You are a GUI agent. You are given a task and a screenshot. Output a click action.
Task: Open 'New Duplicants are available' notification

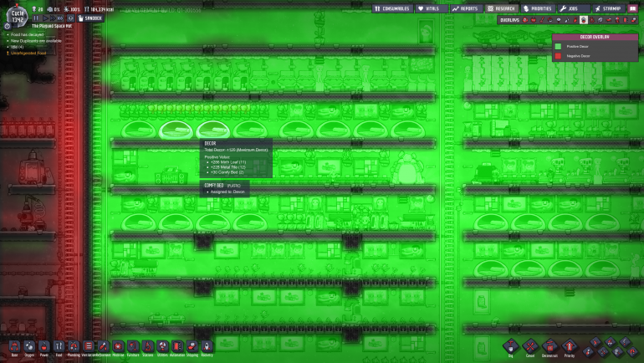tap(36, 41)
